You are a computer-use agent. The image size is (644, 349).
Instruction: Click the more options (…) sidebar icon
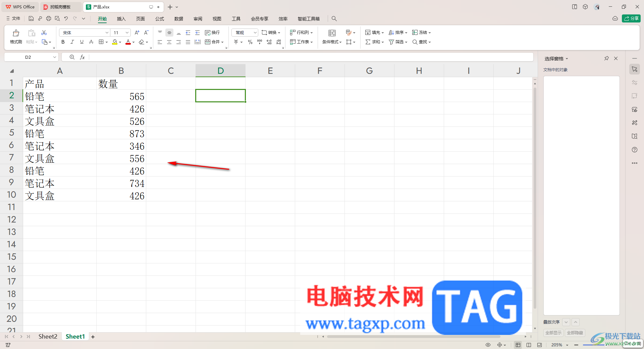[635, 163]
